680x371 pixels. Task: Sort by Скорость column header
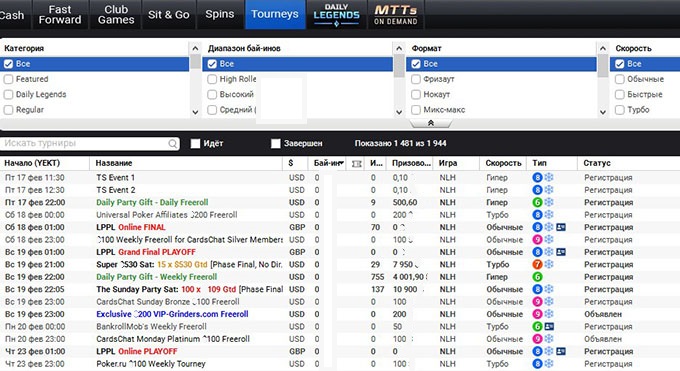click(503, 163)
